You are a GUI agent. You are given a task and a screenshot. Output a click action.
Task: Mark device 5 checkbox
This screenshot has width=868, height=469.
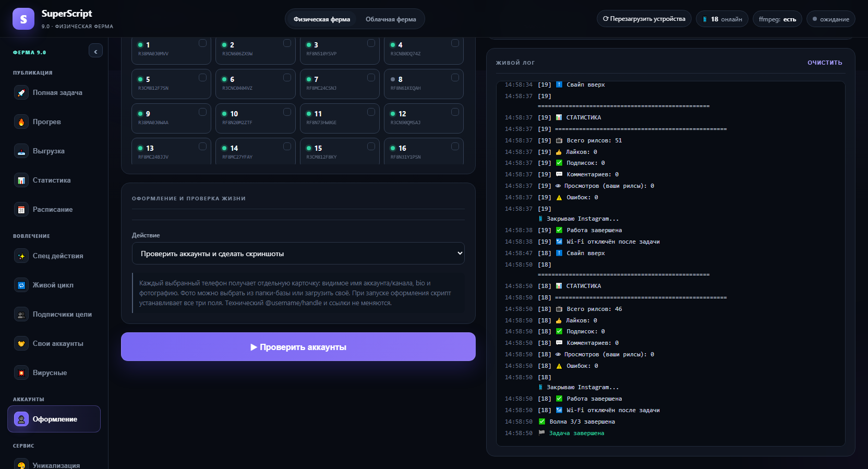[x=202, y=78]
